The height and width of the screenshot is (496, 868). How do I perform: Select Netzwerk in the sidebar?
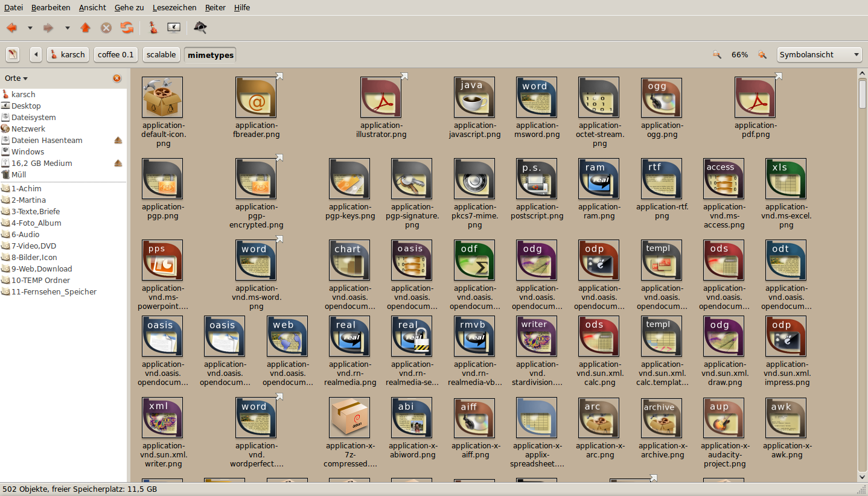pos(63,129)
